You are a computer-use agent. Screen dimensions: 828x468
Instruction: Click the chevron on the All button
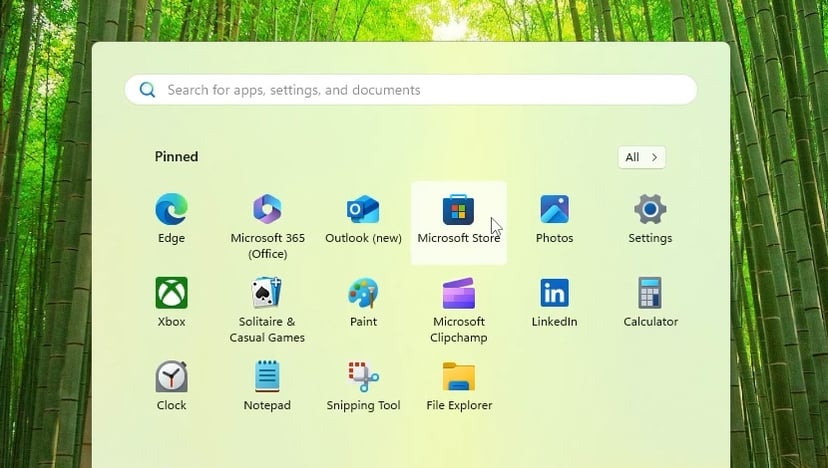tap(654, 157)
